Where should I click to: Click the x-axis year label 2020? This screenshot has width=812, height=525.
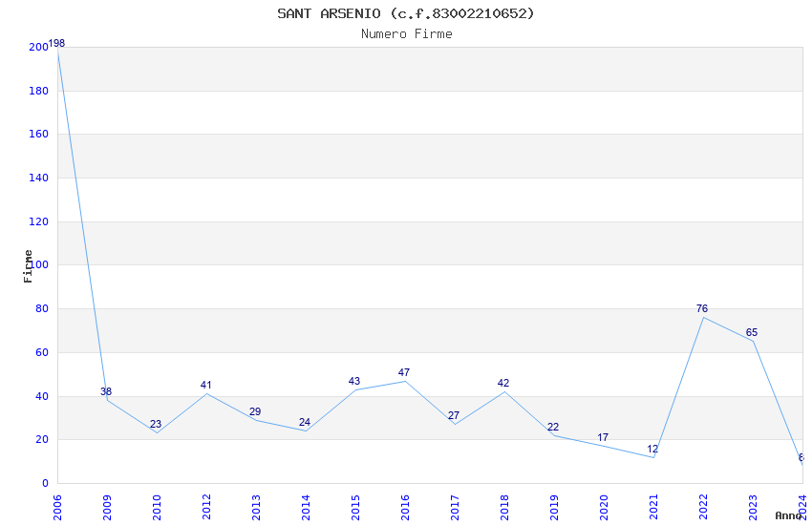pos(604,508)
